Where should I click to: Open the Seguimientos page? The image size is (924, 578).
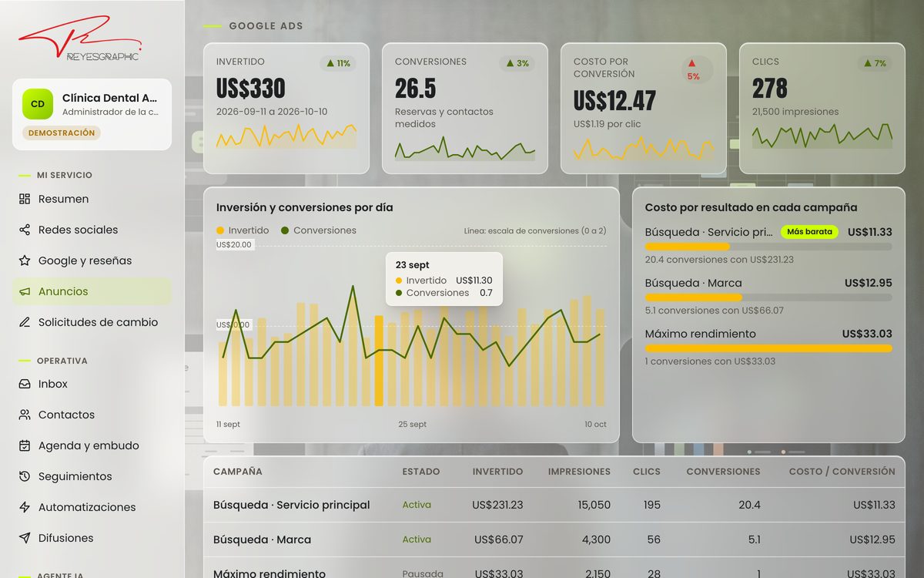pyautogui.click(x=92, y=476)
